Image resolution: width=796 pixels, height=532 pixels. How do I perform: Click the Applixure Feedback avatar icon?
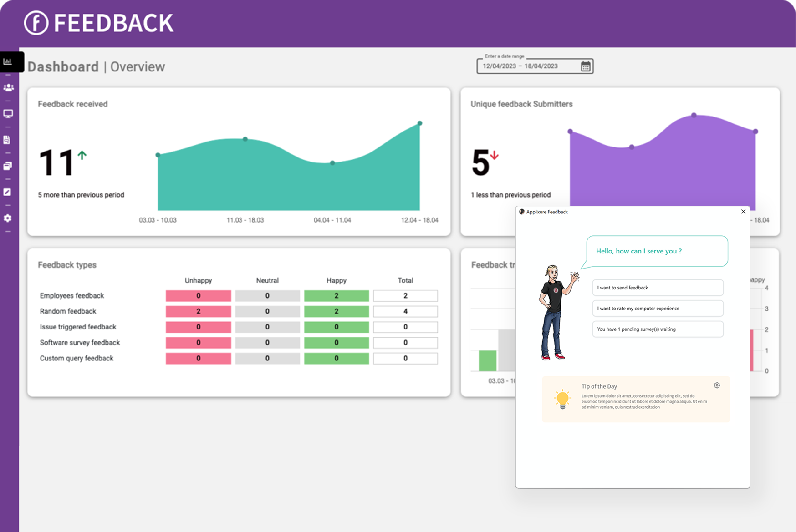pos(521,212)
